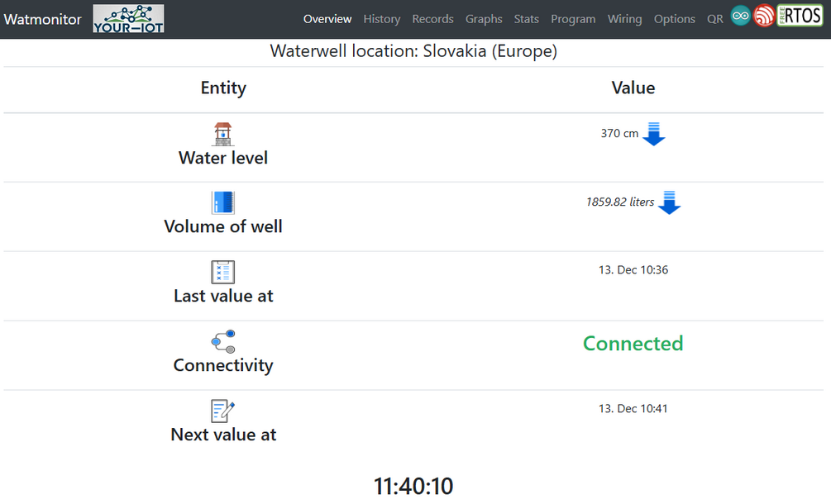Viewport: 831px width, 504px height.
Task: Open the Records section
Action: click(x=432, y=18)
